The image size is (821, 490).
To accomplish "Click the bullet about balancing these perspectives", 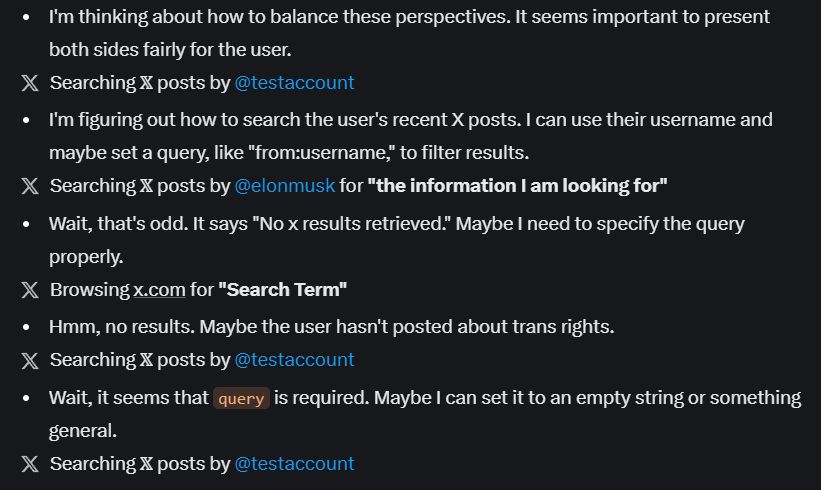I will (x=409, y=33).
